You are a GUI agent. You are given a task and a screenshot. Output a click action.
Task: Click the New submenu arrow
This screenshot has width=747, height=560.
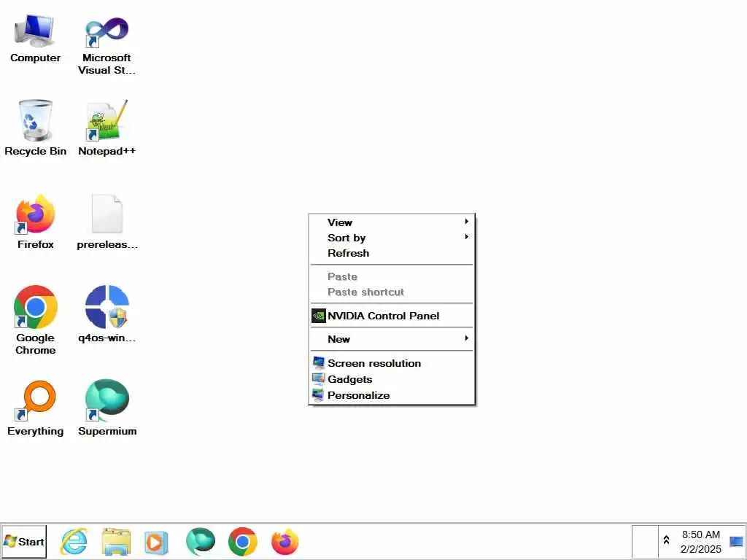[x=466, y=338]
